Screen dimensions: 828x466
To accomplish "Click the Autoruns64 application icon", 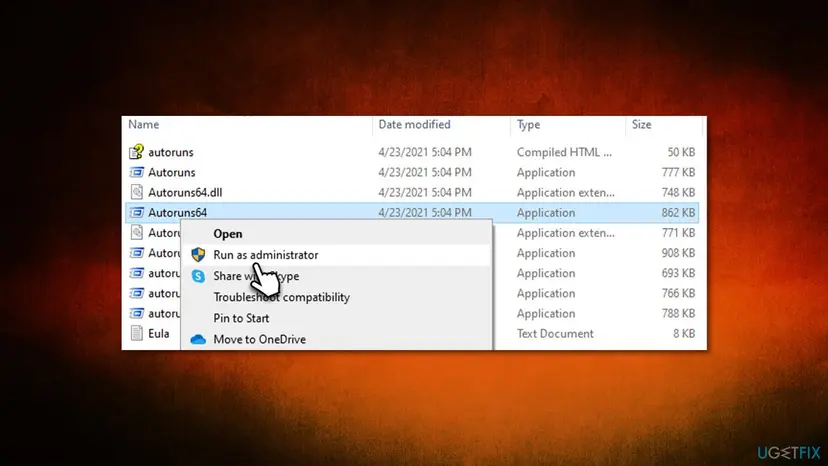I will click(x=136, y=212).
